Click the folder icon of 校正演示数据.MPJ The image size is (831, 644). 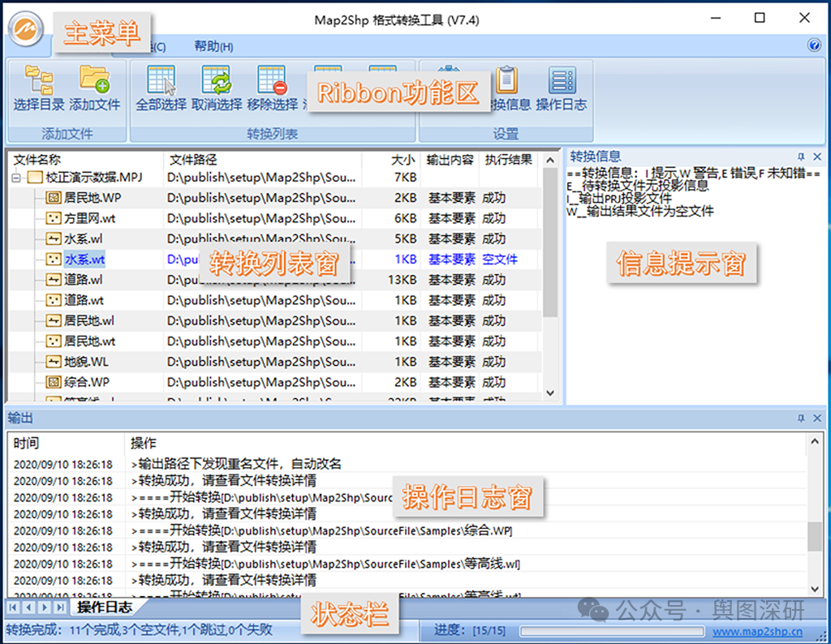[35, 177]
